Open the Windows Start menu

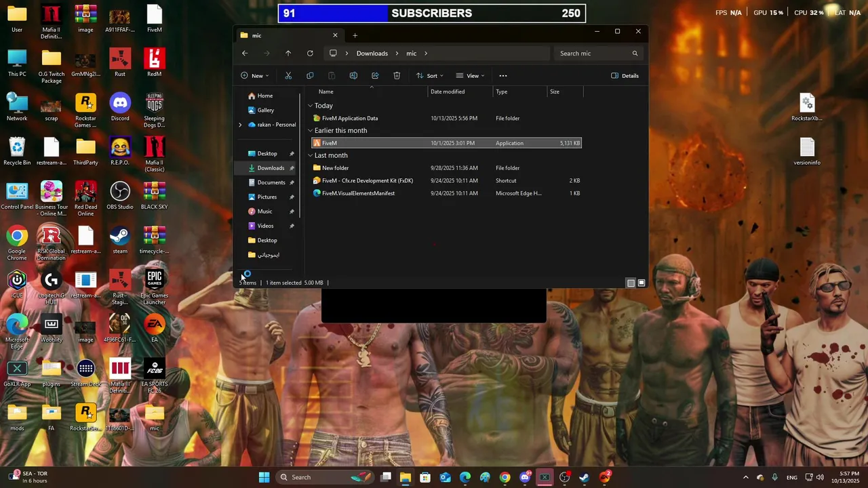[x=264, y=477]
